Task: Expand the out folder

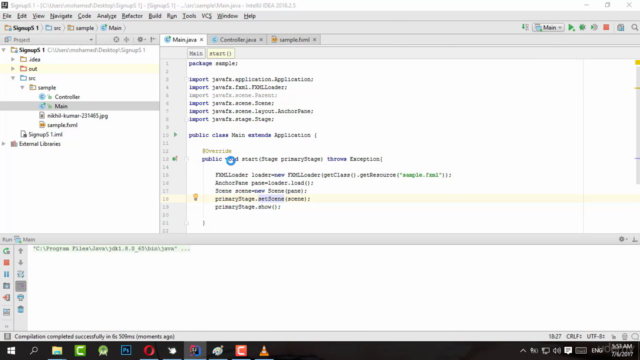Action: 13,69
